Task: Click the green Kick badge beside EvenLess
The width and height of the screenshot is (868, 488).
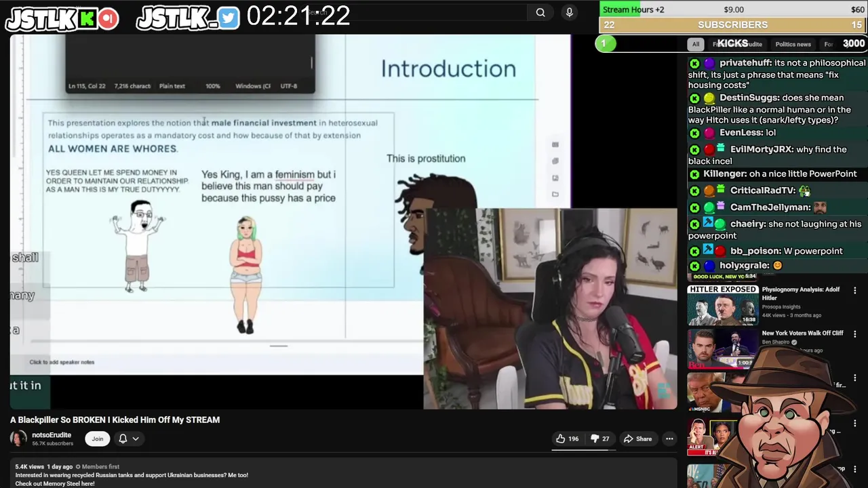Action: 694,134
